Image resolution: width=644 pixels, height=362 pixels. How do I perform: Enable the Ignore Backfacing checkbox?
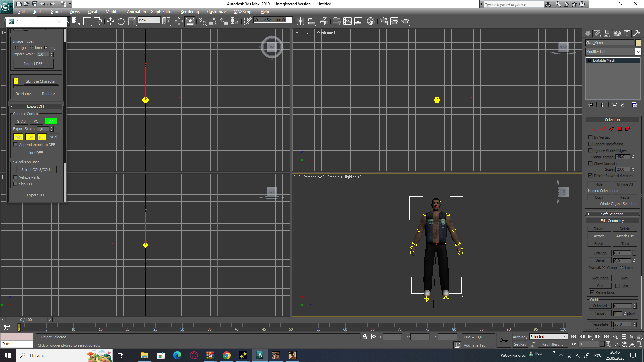(x=590, y=144)
